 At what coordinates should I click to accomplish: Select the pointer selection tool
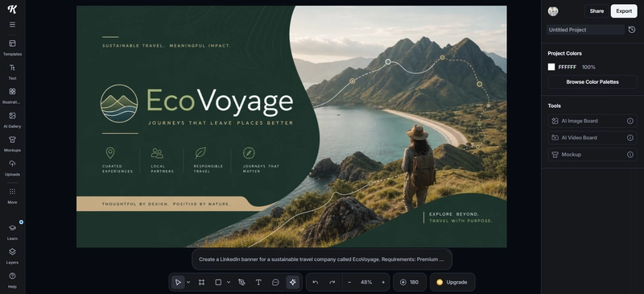click(178, 282)
